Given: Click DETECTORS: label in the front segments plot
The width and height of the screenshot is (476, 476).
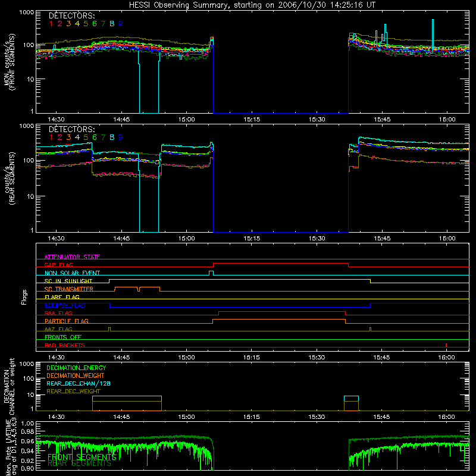Looking at the screenshot, I should pyautogui.click(x=72, y=15).
